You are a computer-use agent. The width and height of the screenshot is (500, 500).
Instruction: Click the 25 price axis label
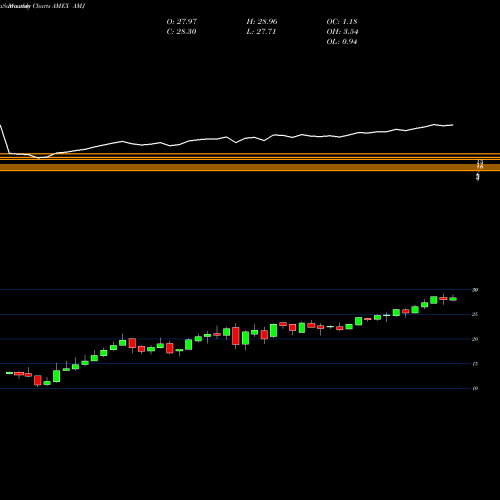[475, 314]
